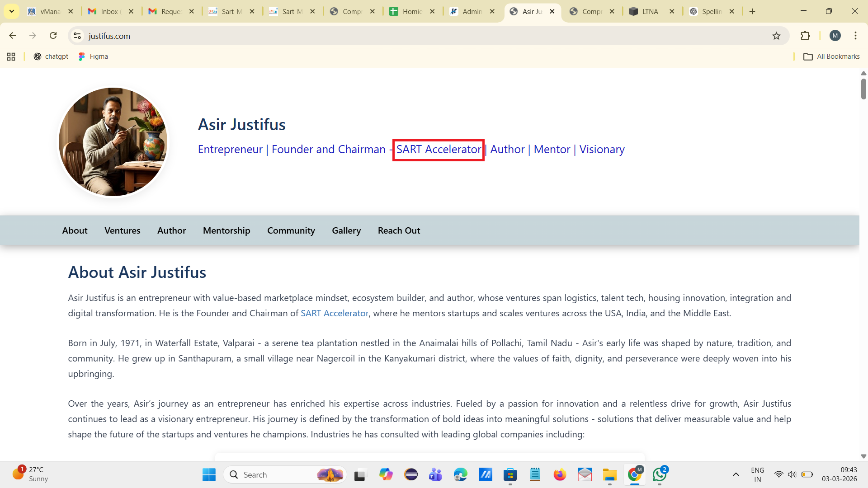Open the Chrome three-dot menu
The height and width of the screenshot is (488, 868).
point(855,36)
